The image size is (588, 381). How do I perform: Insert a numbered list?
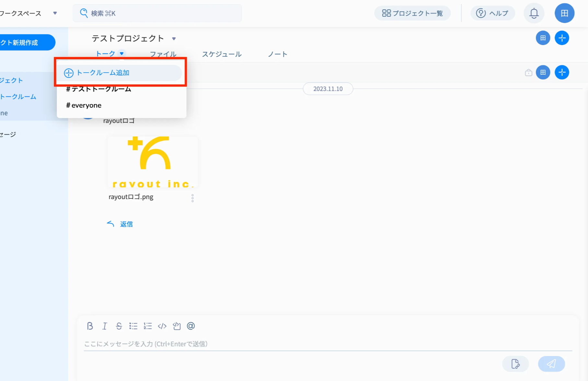[x=148, y=326]
